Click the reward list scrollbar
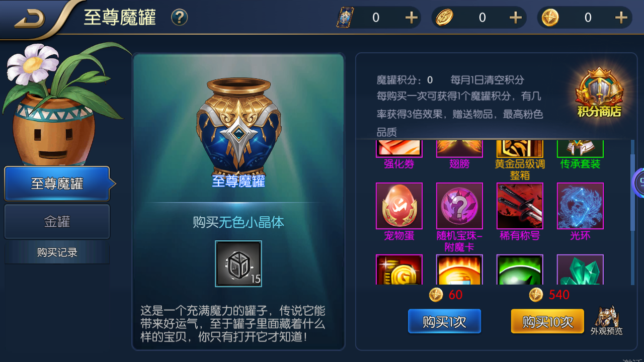Image resolution: width=644 pixels, height=362 pixels. [633, 212]
